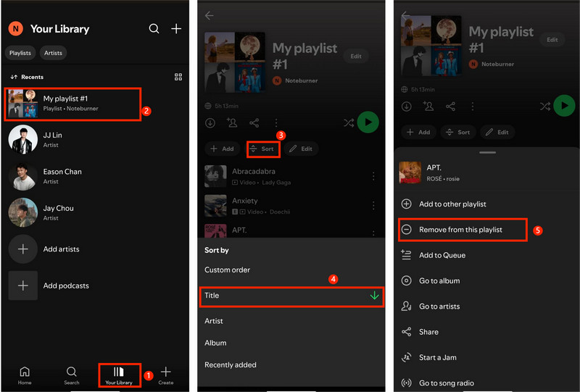580x392 pixels.
Task: Choose Remove from this playlist
Action: click(463, 230)
